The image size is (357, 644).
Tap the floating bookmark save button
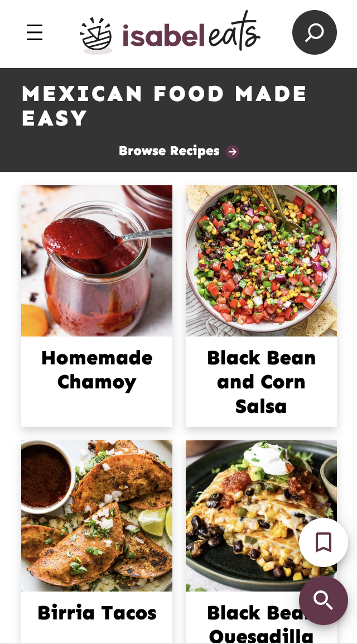click(324, 542)
